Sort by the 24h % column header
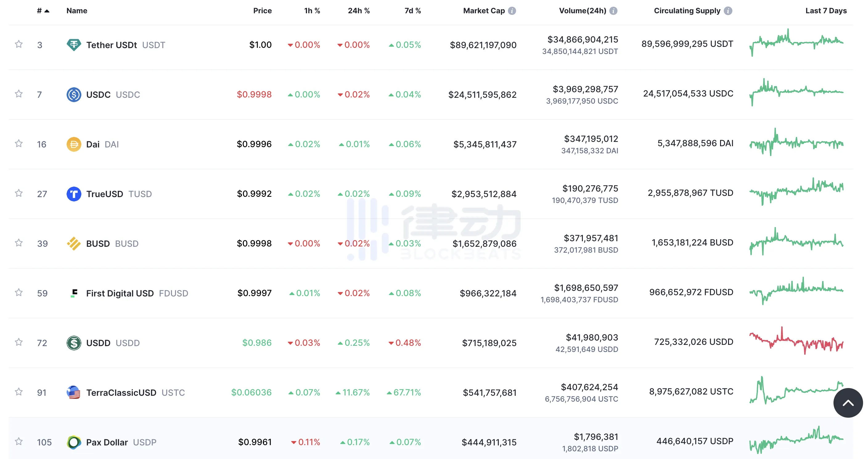This screenshot has width=868, height=459. tap(358, 11)
